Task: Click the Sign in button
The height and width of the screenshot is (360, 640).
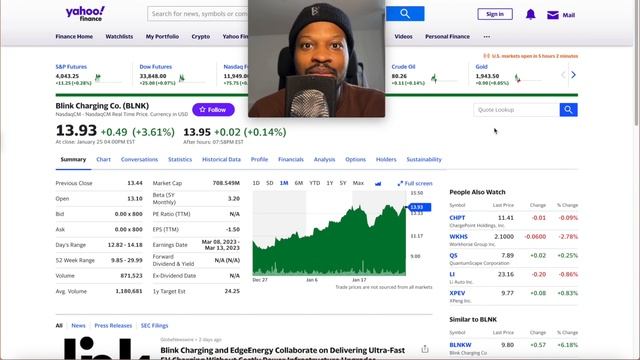Action: tap(495, 14)
